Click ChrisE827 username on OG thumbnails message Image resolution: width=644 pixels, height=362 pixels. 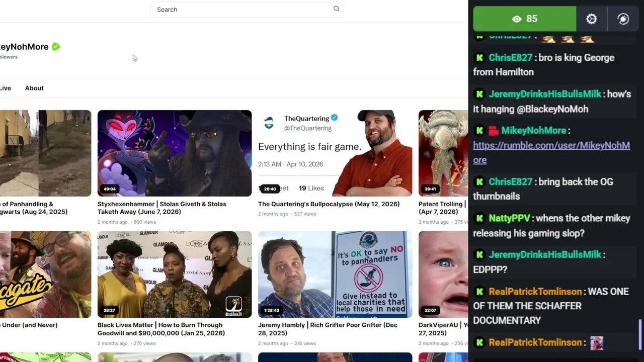tap(510, 182)
